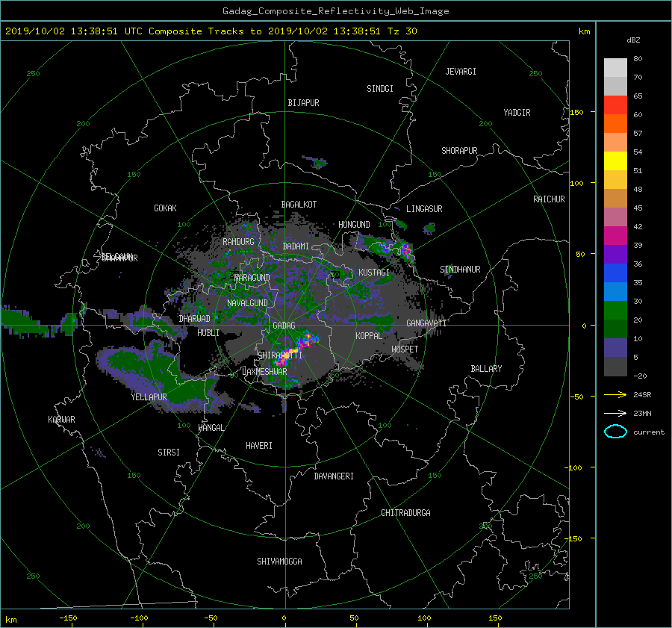Click the RAICHUR label
Image resolution: width=672 pixels, height=628 pixels.
tap(549, 199)
